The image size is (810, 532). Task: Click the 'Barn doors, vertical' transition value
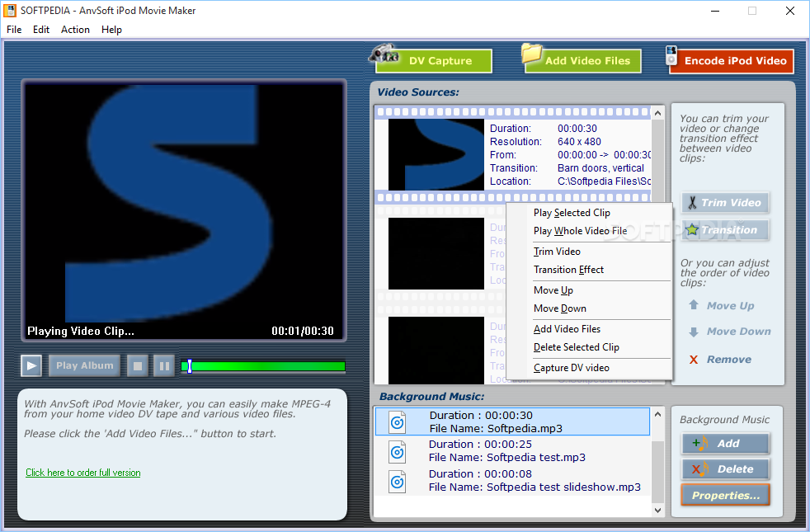600,168
